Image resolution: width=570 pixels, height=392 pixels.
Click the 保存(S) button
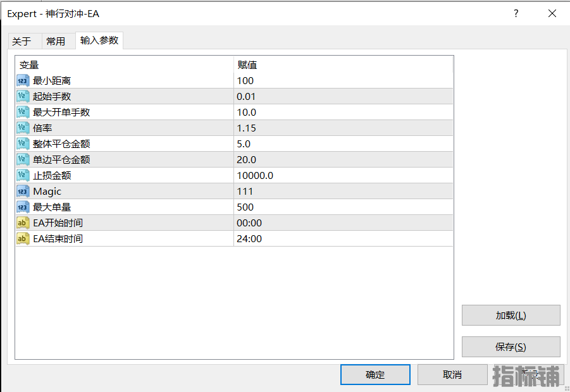(511, 347)
